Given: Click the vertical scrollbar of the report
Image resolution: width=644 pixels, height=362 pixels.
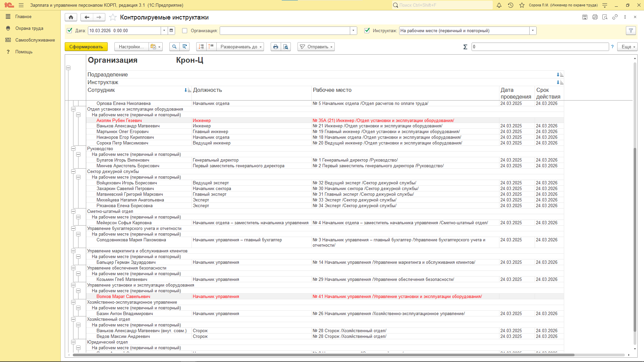Looking at the screenshot, I should [635, 235].
